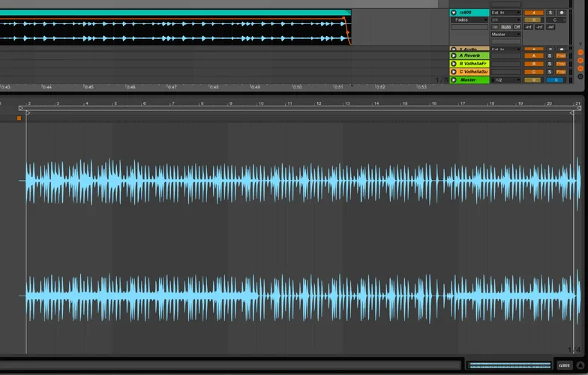Collapse the rz808 track with its fold arrow
The image size is (588, 375).
pyautogui.click(x=454, y=13)
